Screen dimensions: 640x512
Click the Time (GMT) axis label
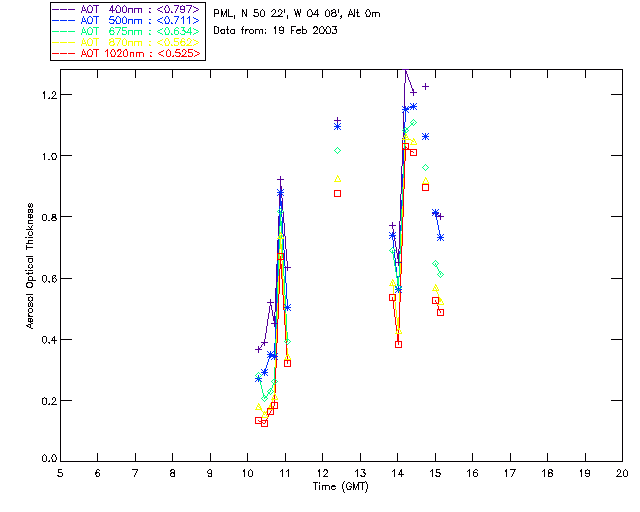click(x=340, y=487)
